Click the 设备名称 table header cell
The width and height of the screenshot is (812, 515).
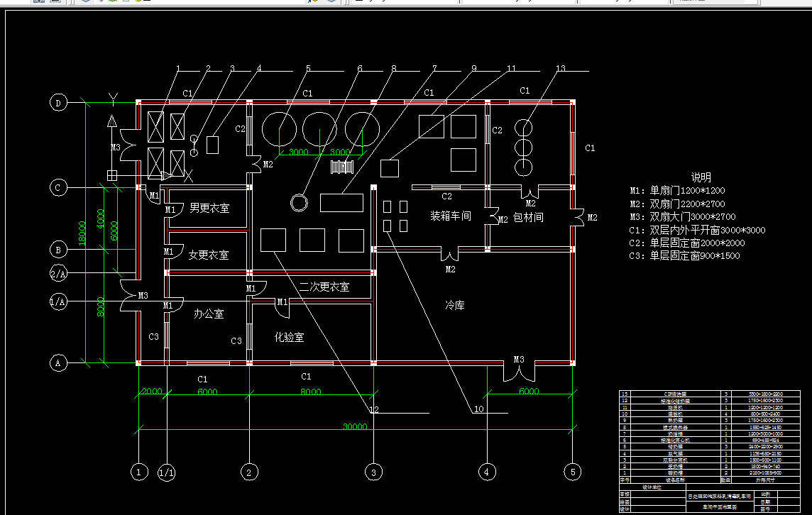pyautogui.click(x=674, y=480)
